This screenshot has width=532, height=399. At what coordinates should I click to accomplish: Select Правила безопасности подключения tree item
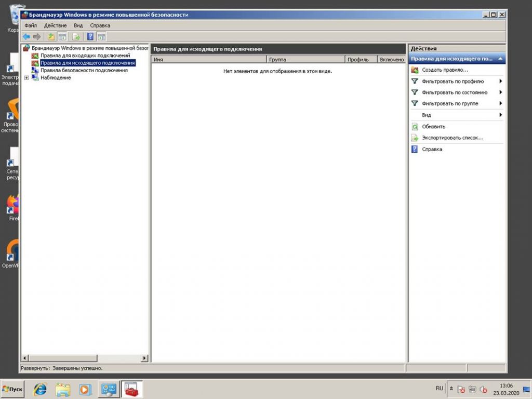pos(84,70)
